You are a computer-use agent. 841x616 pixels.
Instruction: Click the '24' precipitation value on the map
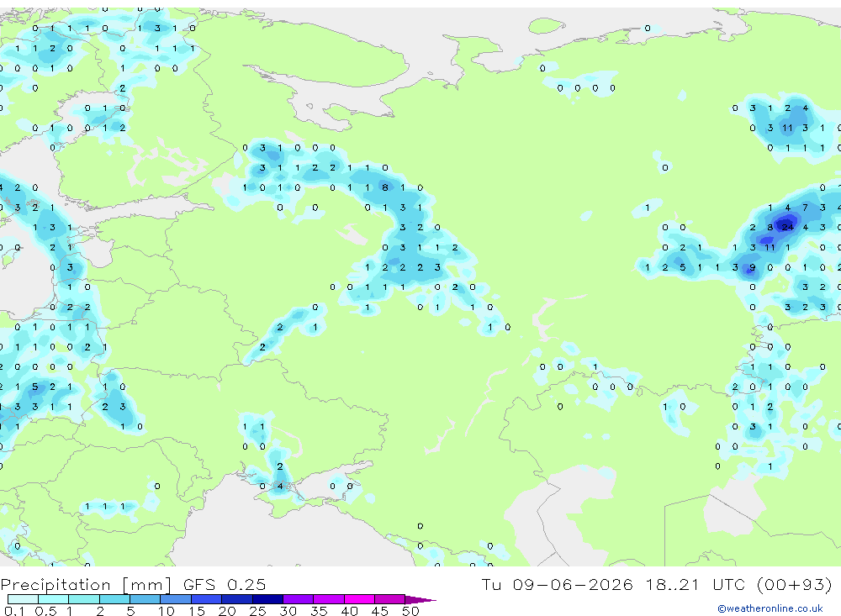(787, 227)
